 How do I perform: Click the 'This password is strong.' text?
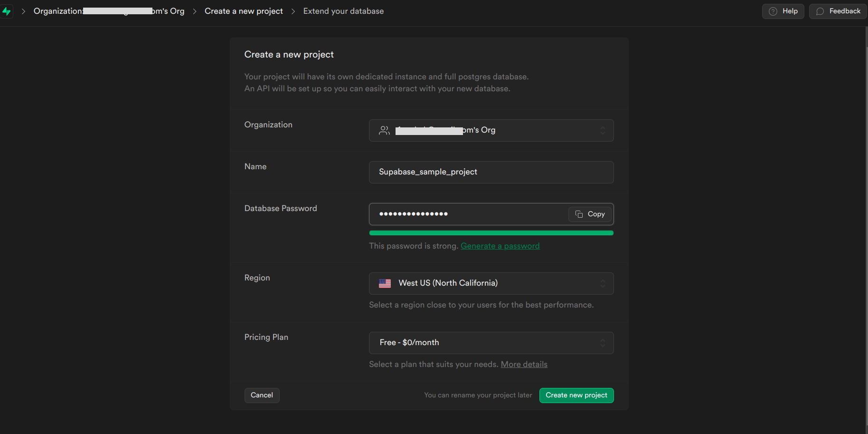tap(414, 246)
